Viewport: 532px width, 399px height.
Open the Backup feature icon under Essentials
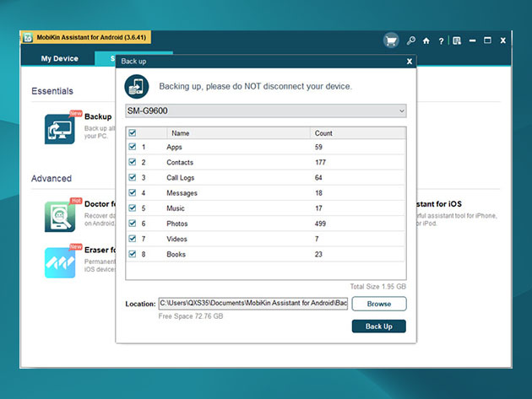[60, 129]
